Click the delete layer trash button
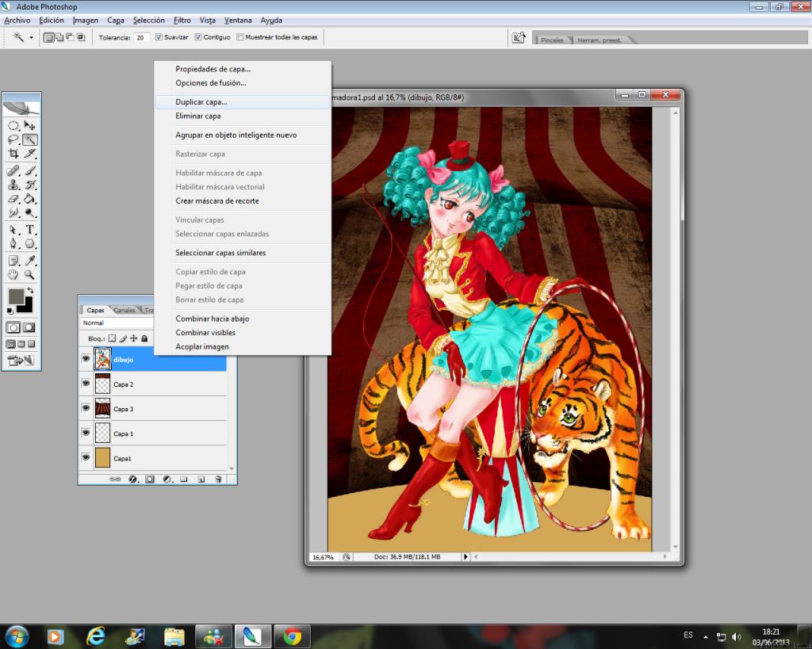Image resolution: width=812 pixels, height=649 pixels. point(218,479)
